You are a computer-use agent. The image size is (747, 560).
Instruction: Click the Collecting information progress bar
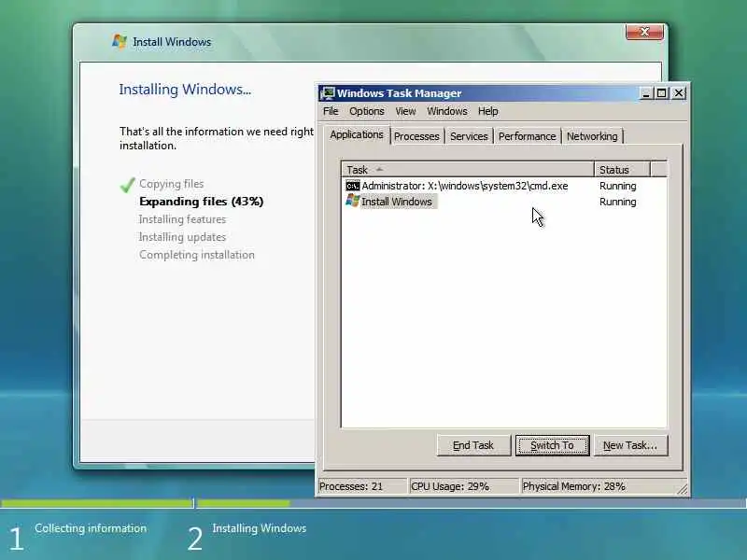pos(97,503)
